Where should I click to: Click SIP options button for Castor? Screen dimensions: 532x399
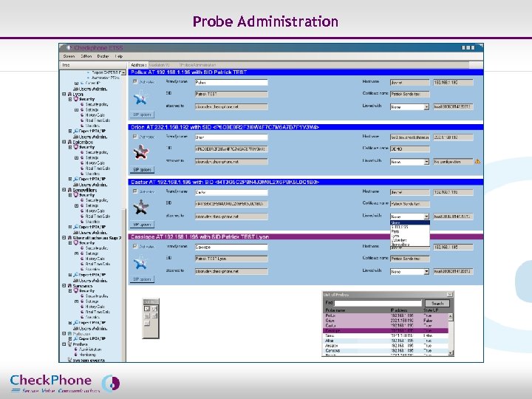pyautogui.click(x=142, y=225)
